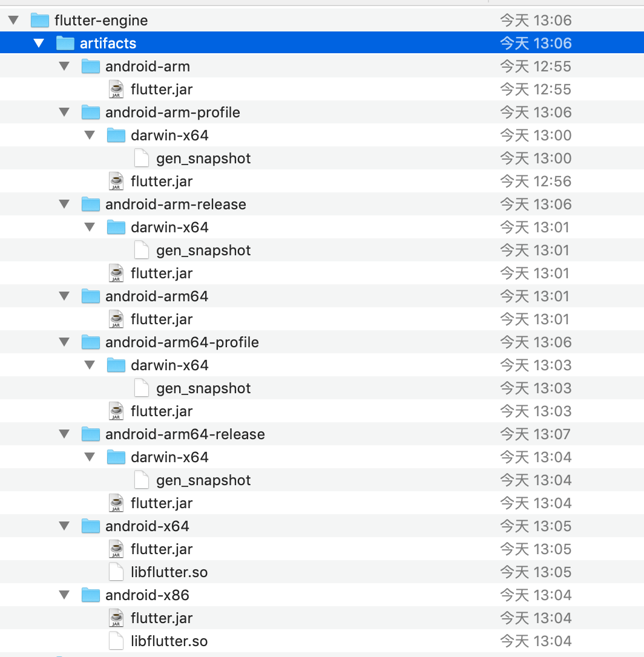This screenshot has height=657, width=644.
Task: Click the artifacts folder icon
Action: (65, 44)
